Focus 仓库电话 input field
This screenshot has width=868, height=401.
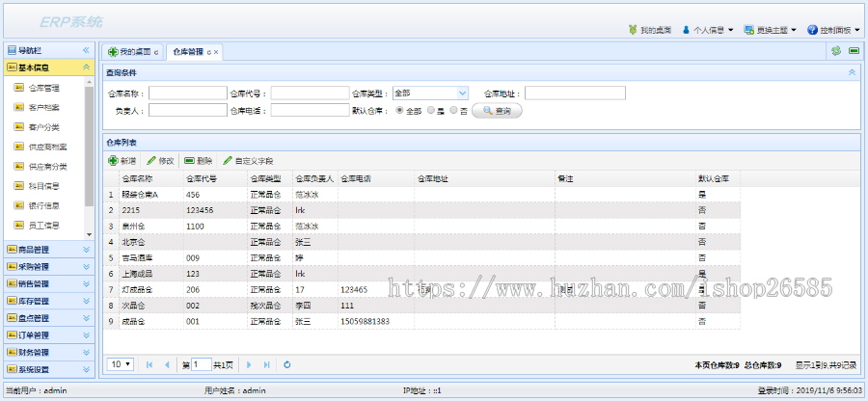[310, 110]
